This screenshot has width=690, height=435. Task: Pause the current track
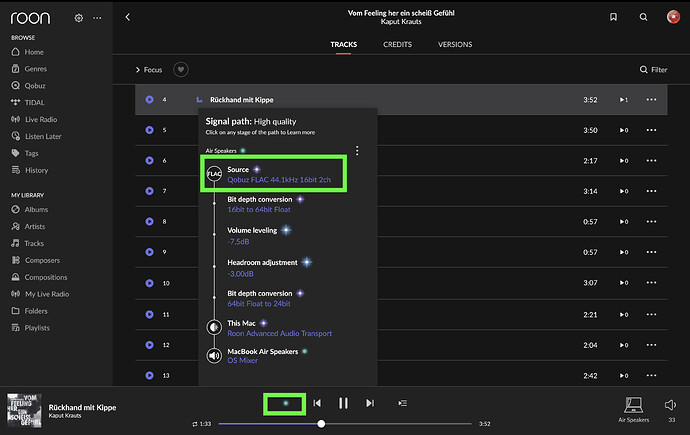[343, 403]
